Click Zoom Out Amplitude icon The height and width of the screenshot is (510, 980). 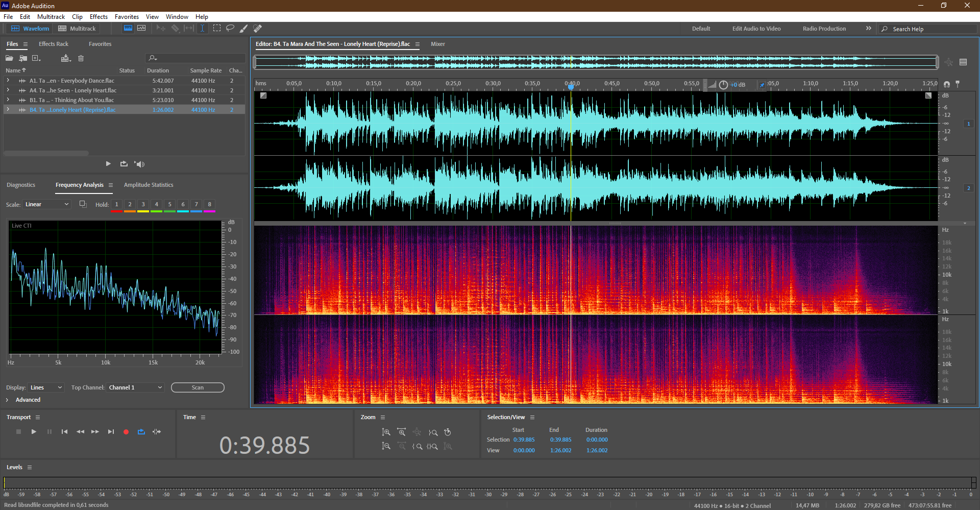click(386, 446)
